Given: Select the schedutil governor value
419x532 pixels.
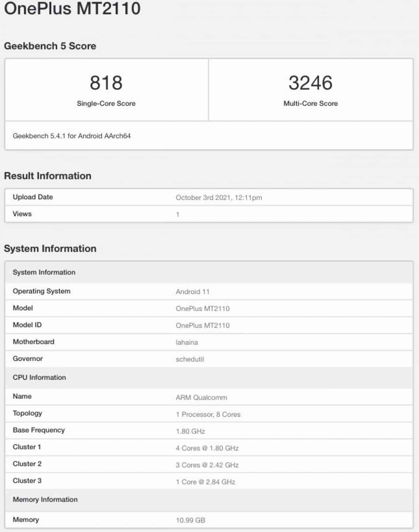Looking at the screenshot, I should point(190,359).
